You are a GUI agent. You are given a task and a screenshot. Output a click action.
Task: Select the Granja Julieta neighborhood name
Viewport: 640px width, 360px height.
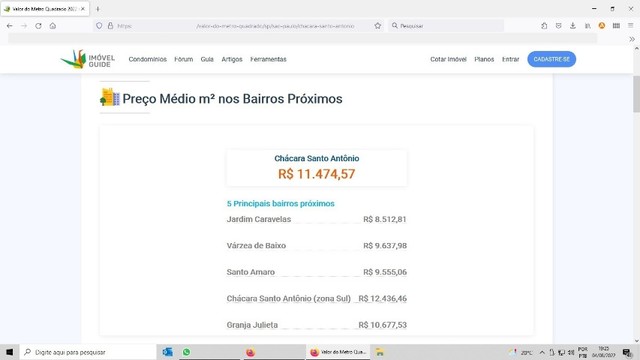(x=252, y=325)
